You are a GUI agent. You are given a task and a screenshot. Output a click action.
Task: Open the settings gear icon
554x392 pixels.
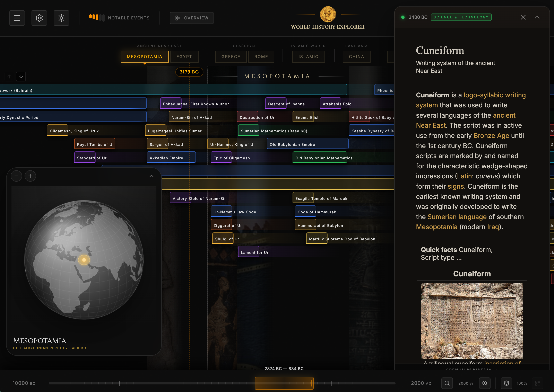pyautogui.click(x=39, y=18)
